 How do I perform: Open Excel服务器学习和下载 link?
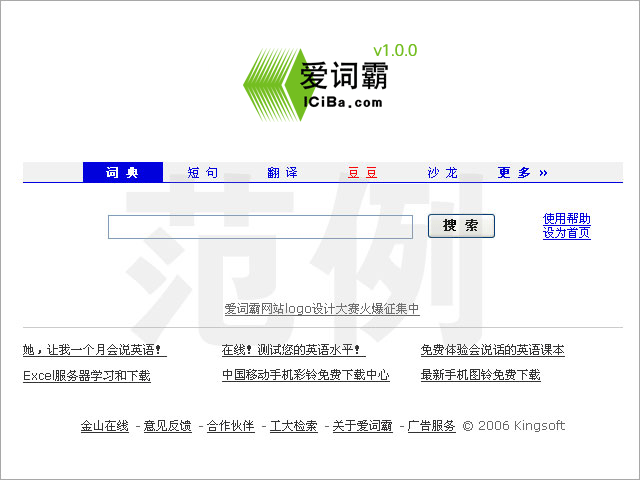click(87, 376)
